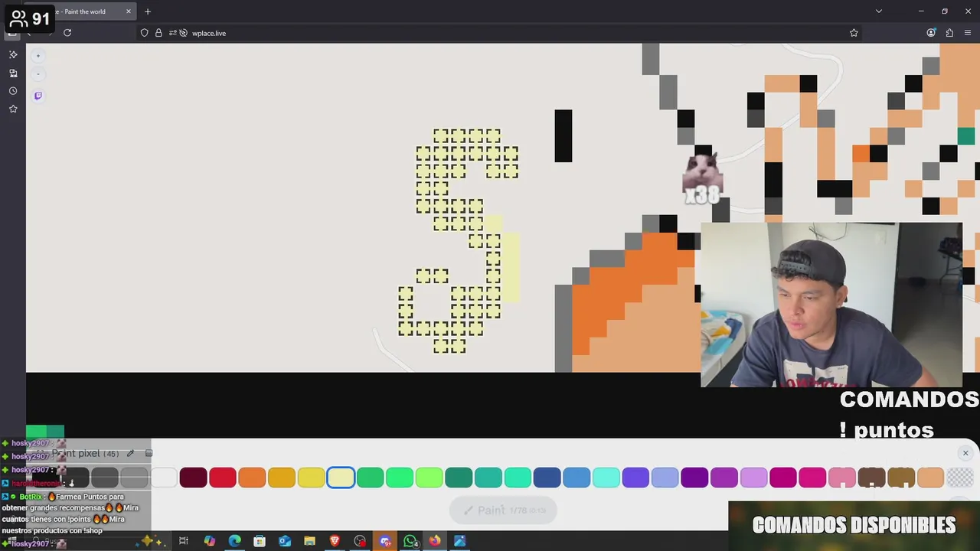This screenshot has width=980, height=551.
Task: Select the bright yellow color swatch
Action: 311,478
